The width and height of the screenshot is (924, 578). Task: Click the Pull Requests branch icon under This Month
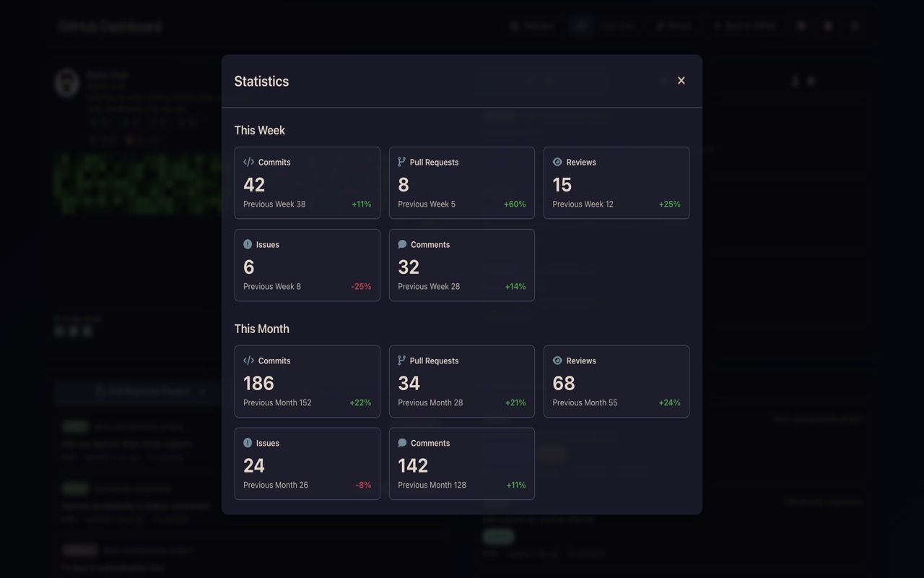coord(403,361)
